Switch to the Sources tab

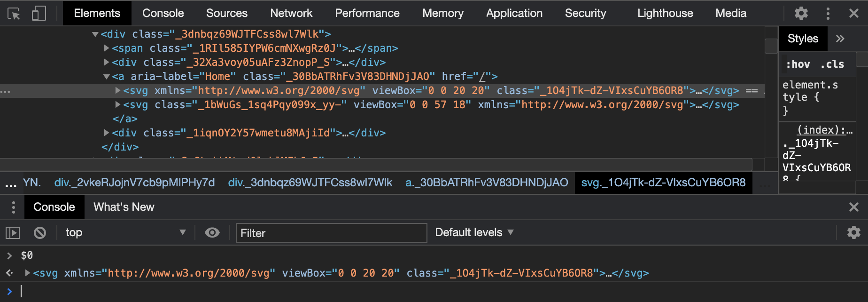[x=227, y=13]
